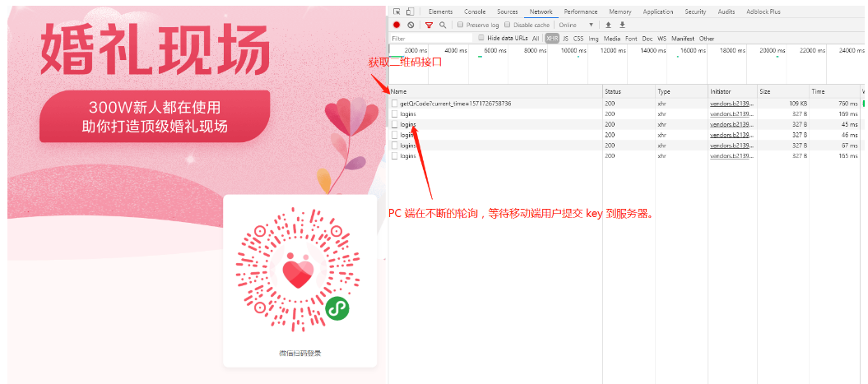Click the 婚礼现场 heading text
Image resolution: width=868 pixels, height=384 pixels.
click(x=155, y=49)
